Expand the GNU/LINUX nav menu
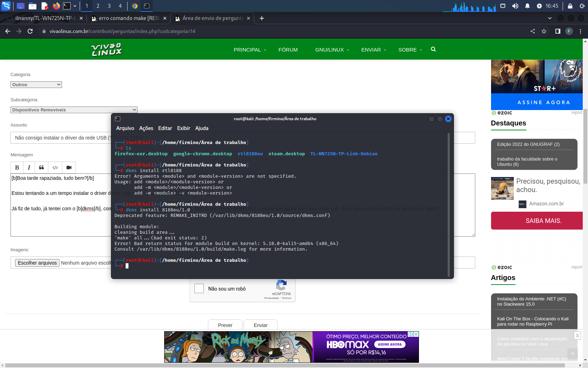This screenshot has height=368, width=588. coord(332,50)
